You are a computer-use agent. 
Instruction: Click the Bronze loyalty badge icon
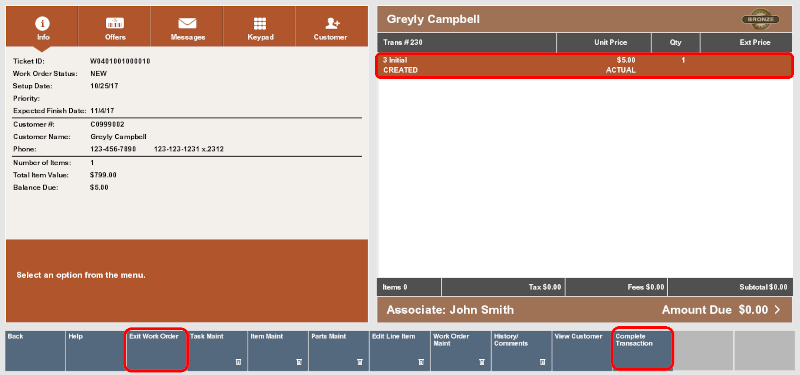coord(760,20)
